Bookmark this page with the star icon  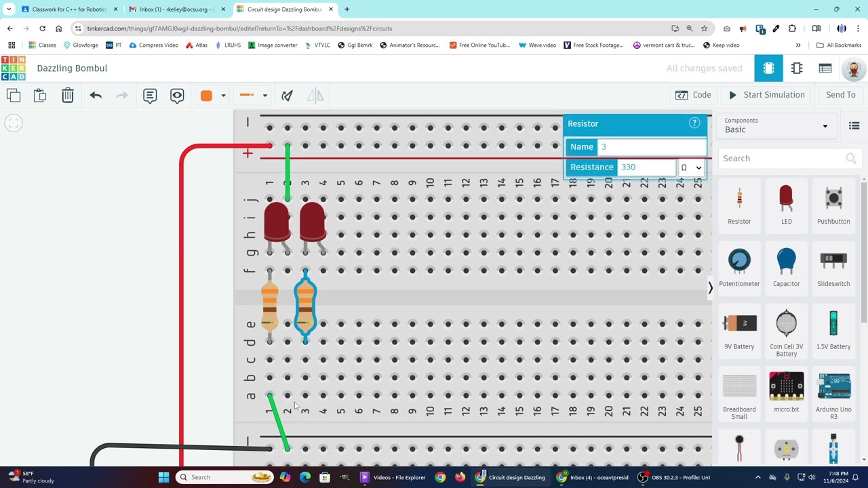[705, 28]
